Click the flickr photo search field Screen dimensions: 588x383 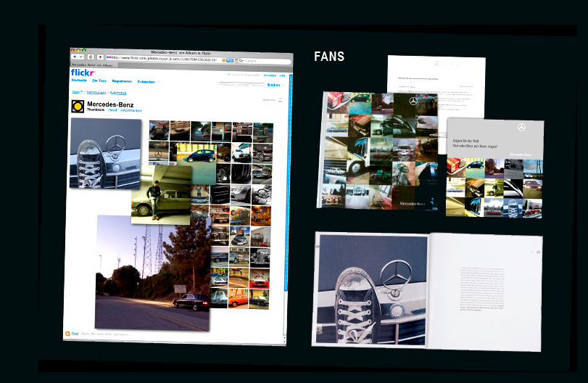point(242,85)
